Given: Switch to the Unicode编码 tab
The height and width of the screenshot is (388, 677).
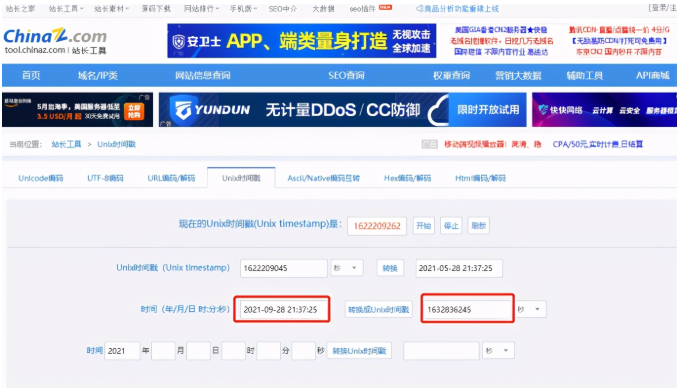Looking at the screenshot, I should tap(41, 178).
